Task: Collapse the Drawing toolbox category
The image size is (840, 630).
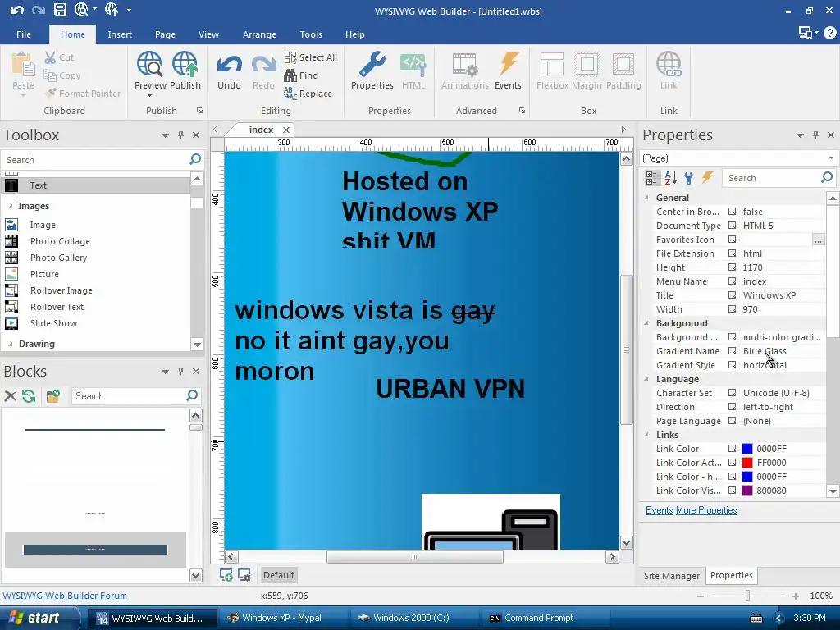Action: coord(10,344)
